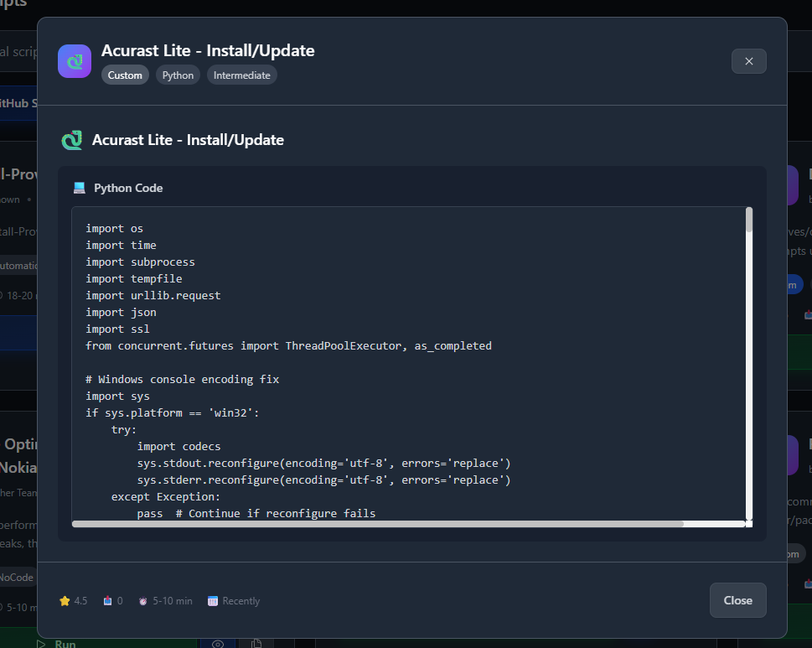Click the star rating icon showing 4.5
This screenshot has width=812, height=648.
65,601
